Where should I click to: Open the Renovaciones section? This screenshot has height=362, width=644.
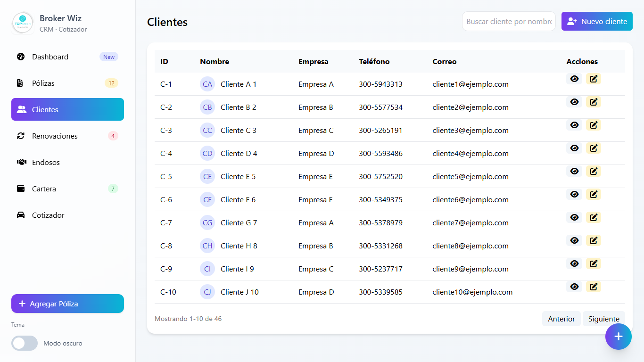point(55,136)
